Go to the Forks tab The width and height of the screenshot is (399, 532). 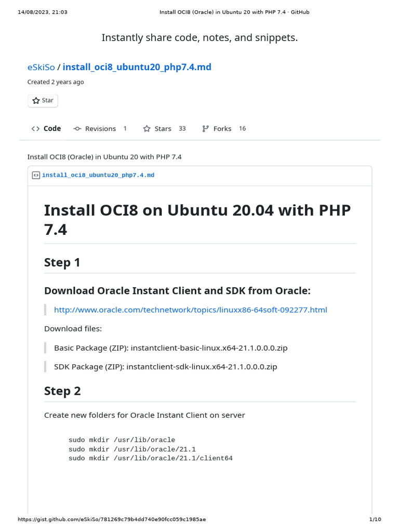(x=222, y=129)
